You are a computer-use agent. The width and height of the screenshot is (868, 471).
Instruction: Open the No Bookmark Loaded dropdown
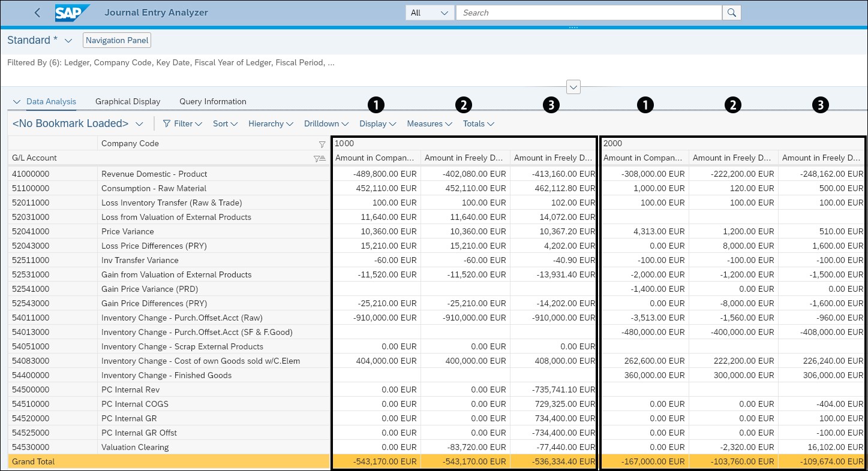(x=139, y=123)
